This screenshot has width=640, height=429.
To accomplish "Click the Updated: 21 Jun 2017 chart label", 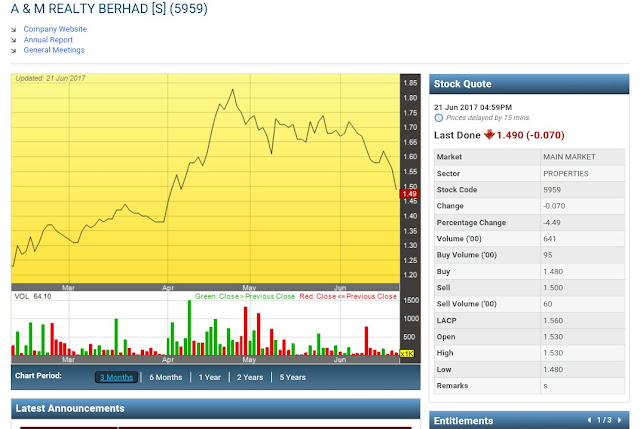I will (50, 78).
